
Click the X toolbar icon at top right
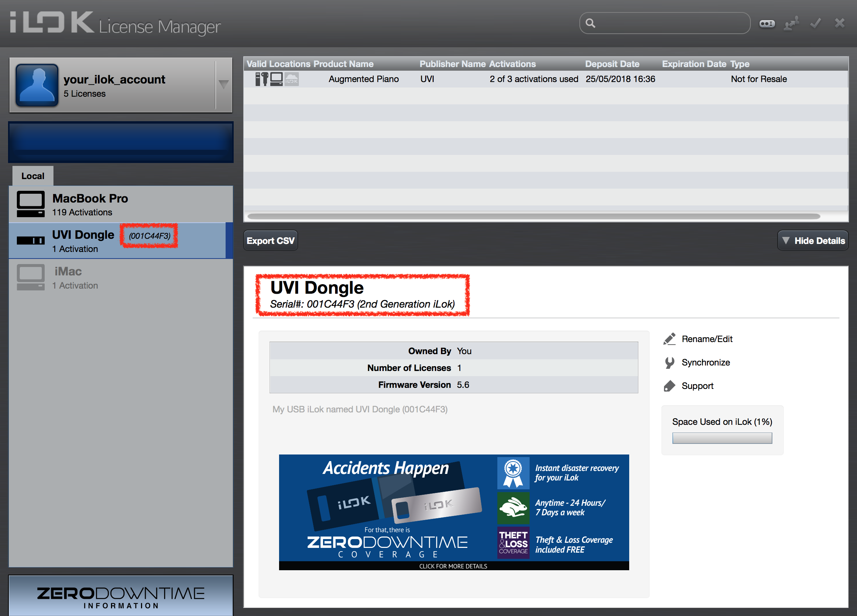[840, 23]
